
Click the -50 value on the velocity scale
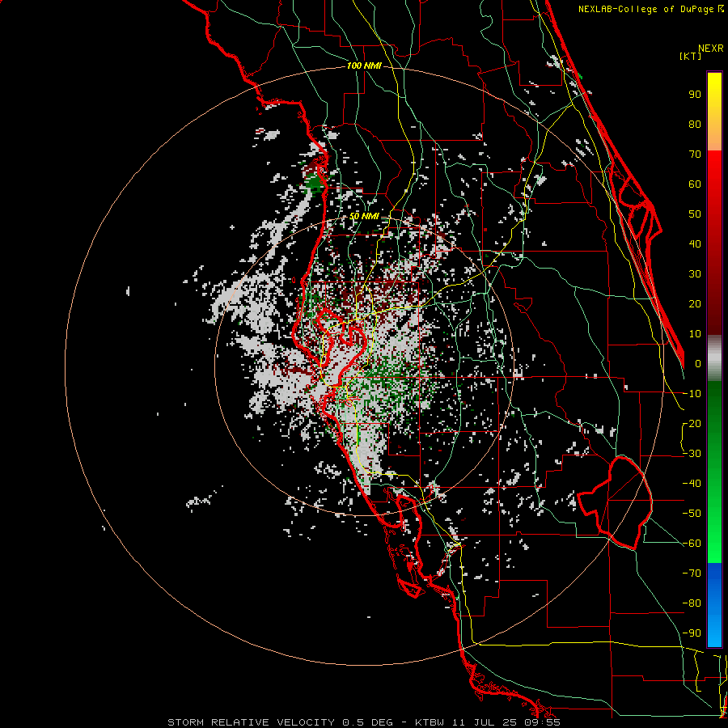[x=692, y=514]
